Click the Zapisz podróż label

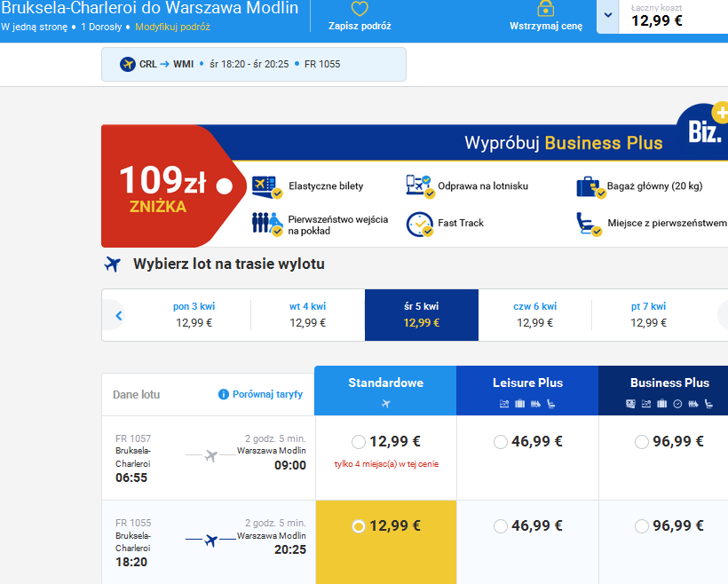[360, 26]
